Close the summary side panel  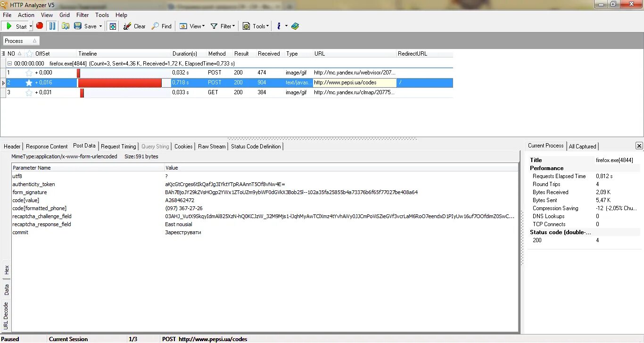tap(639, 146)
